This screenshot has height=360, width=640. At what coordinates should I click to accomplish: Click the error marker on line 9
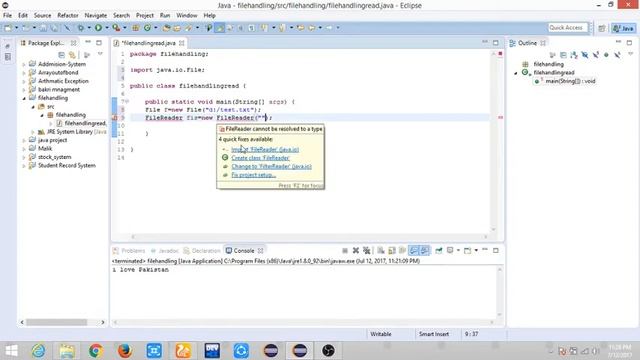pos(115,118)
